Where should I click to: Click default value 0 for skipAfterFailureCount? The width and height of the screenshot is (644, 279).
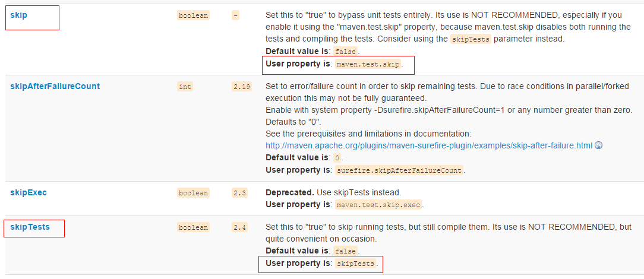pos(337,158)
